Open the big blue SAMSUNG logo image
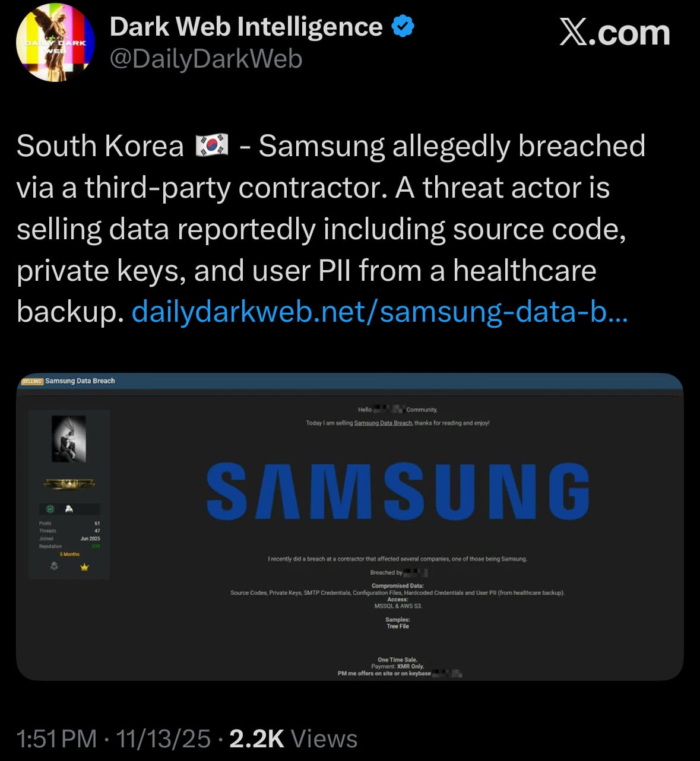The width and height of the screenshot is (700, 761). tap(398, 491)
